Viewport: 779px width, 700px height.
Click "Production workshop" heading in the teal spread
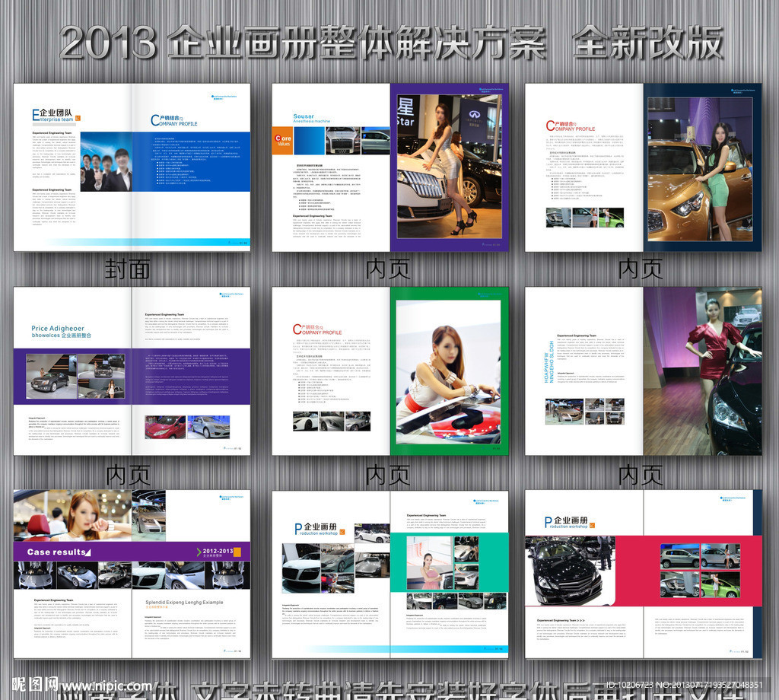316,529
